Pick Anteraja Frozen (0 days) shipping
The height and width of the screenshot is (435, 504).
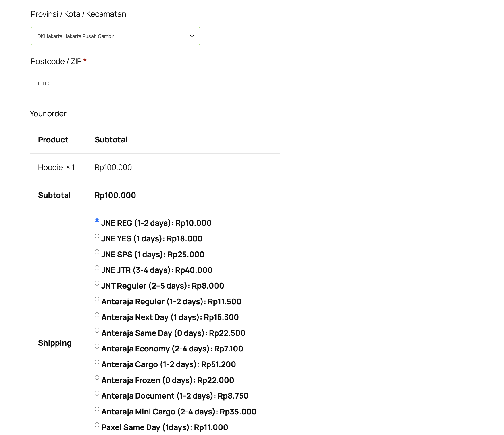97,378
